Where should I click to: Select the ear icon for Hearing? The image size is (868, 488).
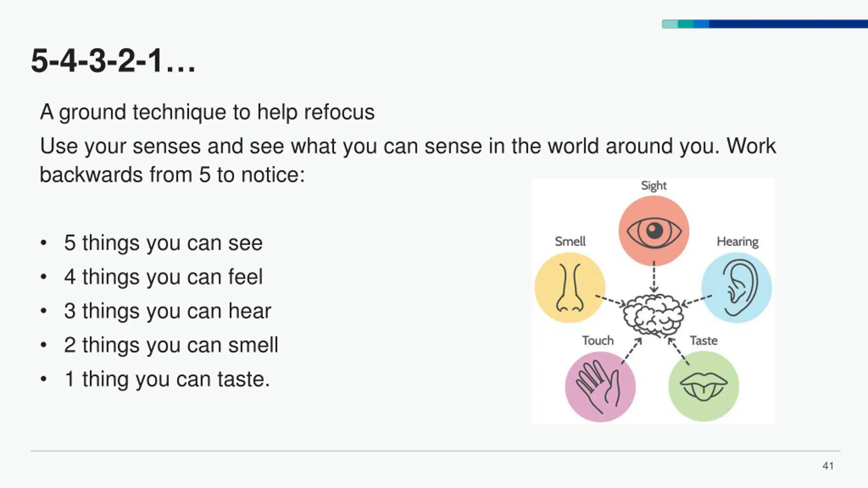click(x=737, y=288)
